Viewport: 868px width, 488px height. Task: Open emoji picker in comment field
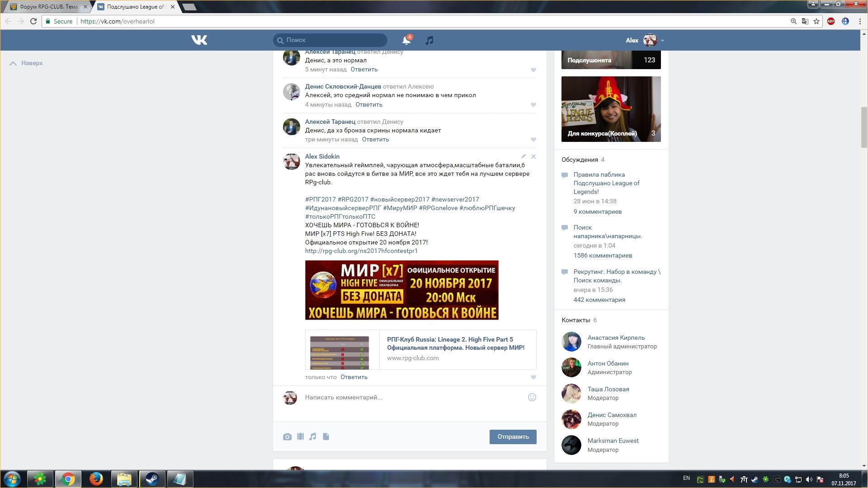click(x=532, y=397)
